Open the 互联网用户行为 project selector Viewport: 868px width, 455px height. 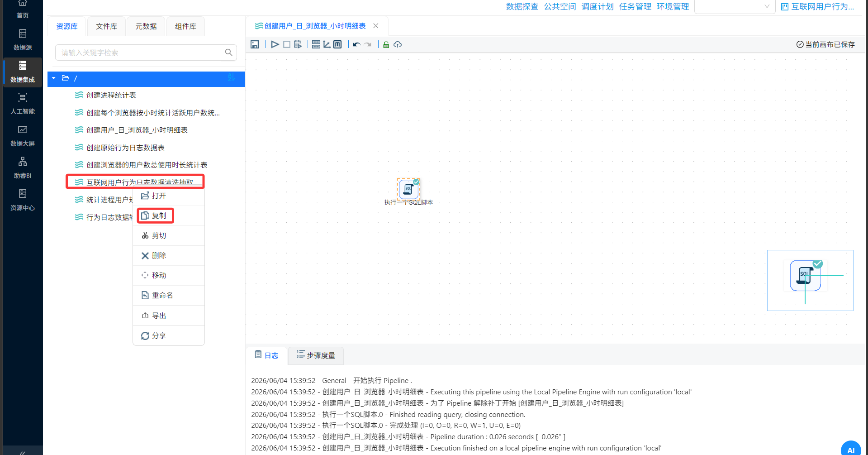(x=818, y=6)
